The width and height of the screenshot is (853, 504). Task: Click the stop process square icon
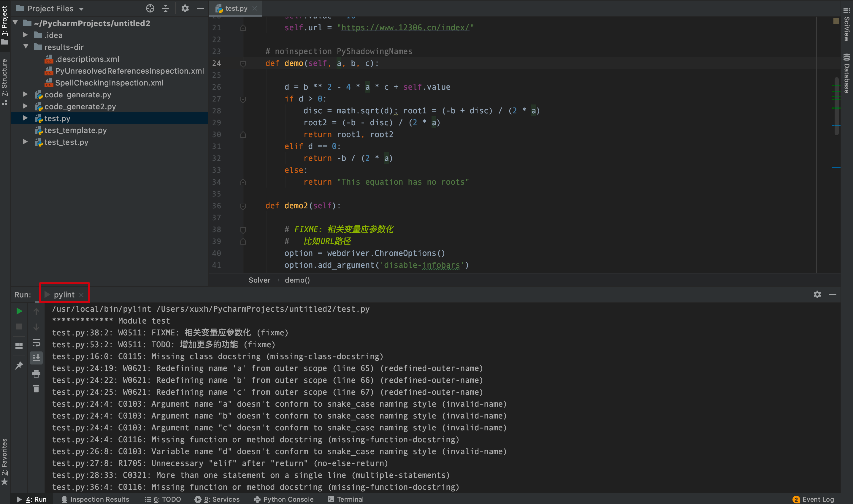(19, 327)
